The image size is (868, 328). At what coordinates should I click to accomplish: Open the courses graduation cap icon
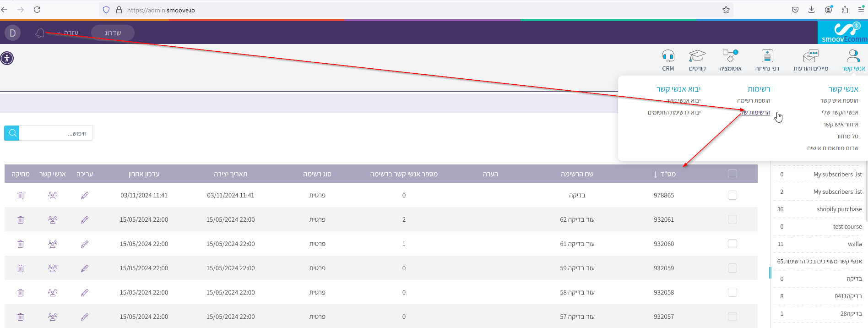697,56
